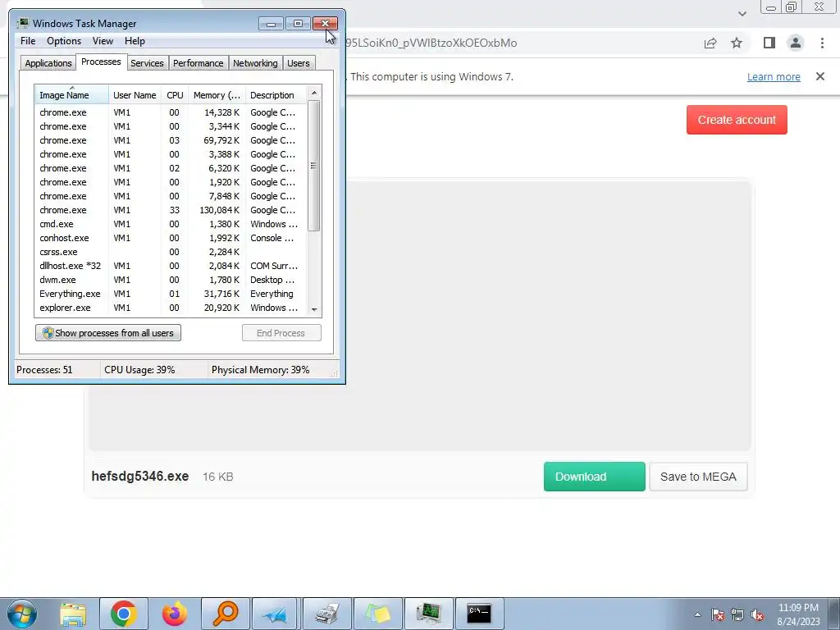This screenshot has width=840, height=630.
Task: Select the chrome.exe row using 130,084 K
Action: tap(171, 210)
